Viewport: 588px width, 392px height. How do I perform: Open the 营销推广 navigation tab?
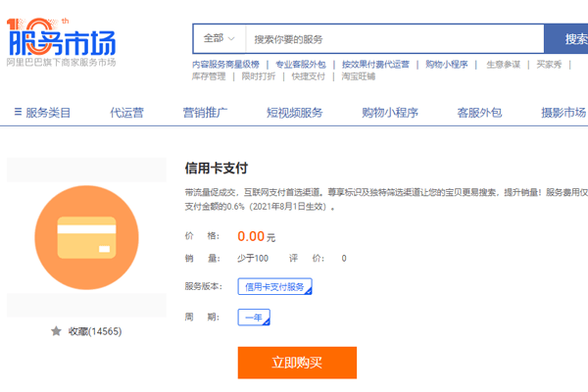(205, 113)
